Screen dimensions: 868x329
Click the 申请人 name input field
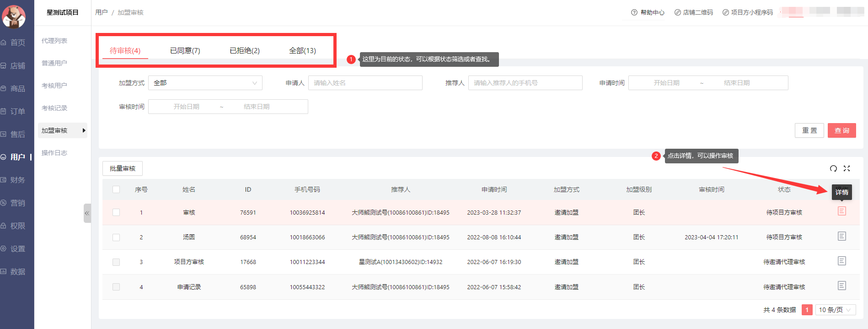pos(365,83)
